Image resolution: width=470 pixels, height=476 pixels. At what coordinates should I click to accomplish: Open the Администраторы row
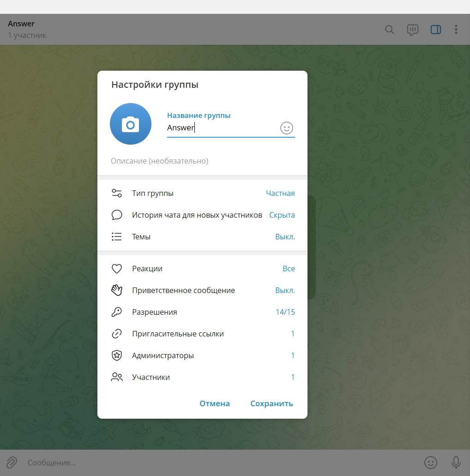202,355
